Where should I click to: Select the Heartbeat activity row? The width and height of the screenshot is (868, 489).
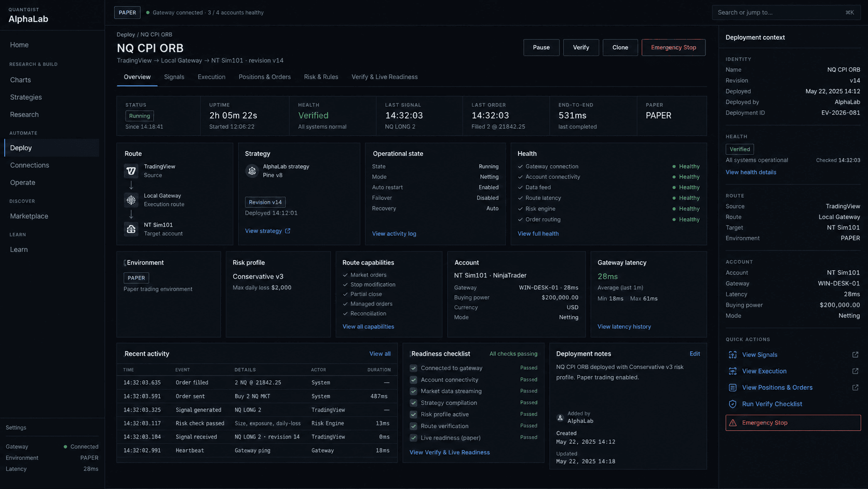257,451
